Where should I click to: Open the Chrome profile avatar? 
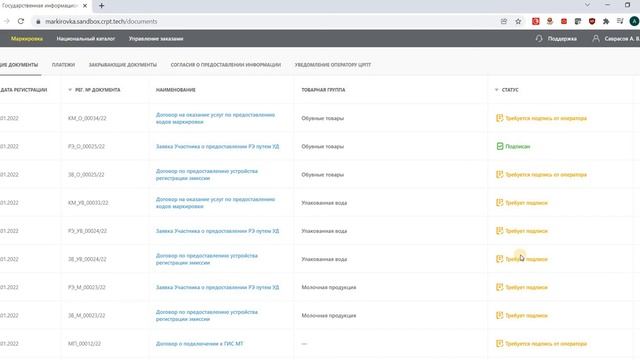pyautogui.click(x=634, y=21)
